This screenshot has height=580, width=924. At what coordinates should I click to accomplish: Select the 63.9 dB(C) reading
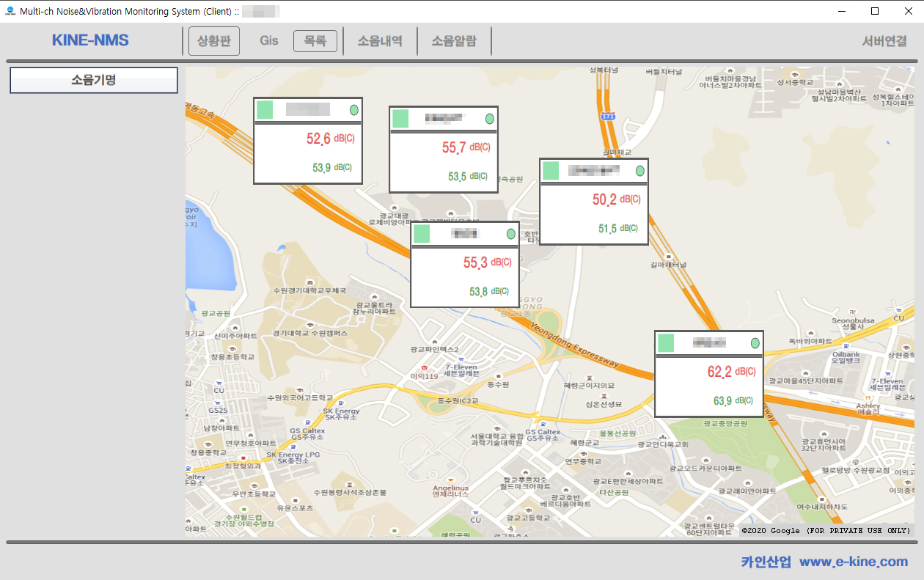click(733, 401)
